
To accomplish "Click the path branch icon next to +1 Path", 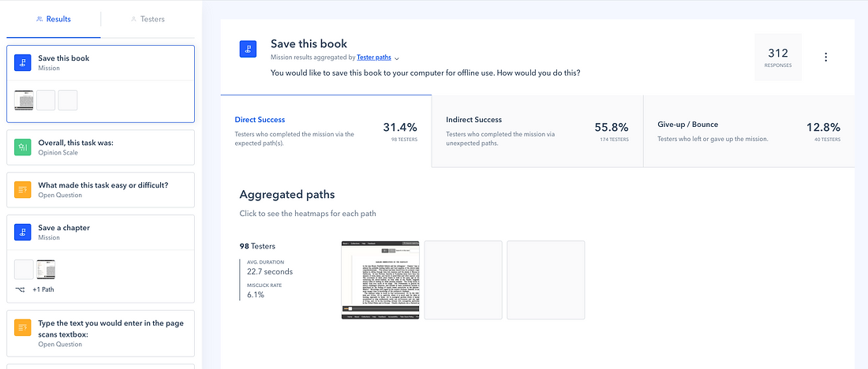I will [19, 289].
